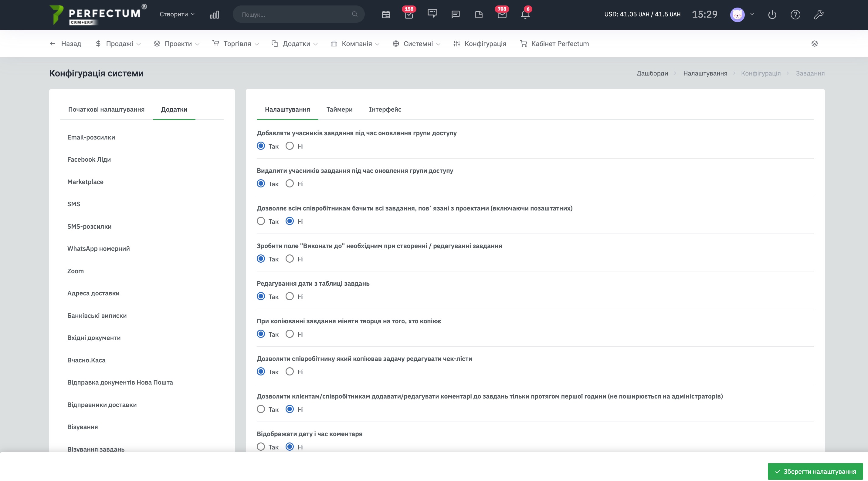868x481 pixels.
Task: Click the globe icon beside Системні
Action: (396, 43)
